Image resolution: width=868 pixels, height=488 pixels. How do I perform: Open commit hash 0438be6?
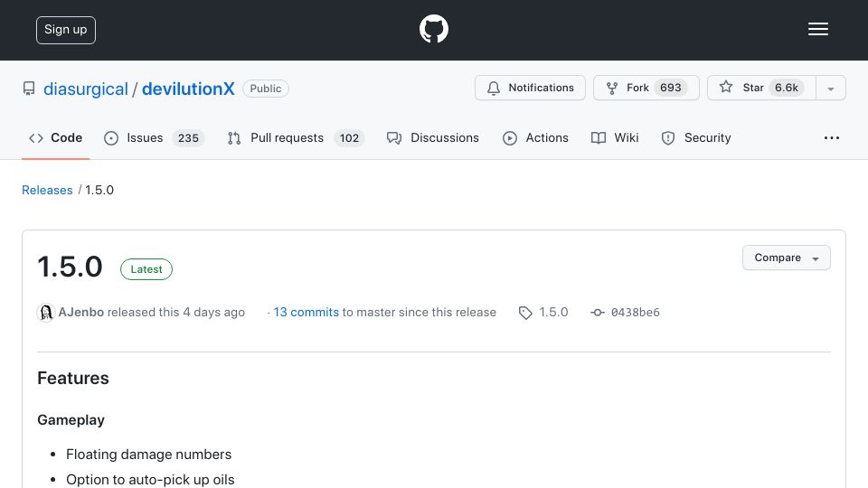[636, 312]
